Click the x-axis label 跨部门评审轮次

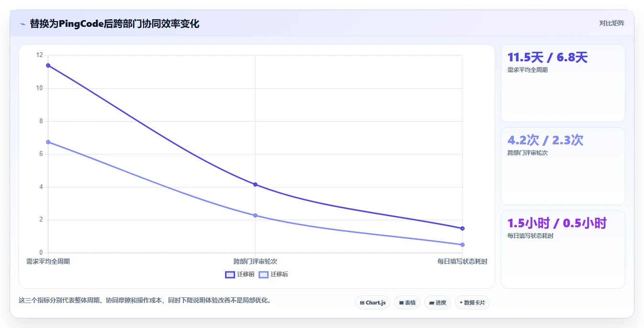[x=255, y=261]
